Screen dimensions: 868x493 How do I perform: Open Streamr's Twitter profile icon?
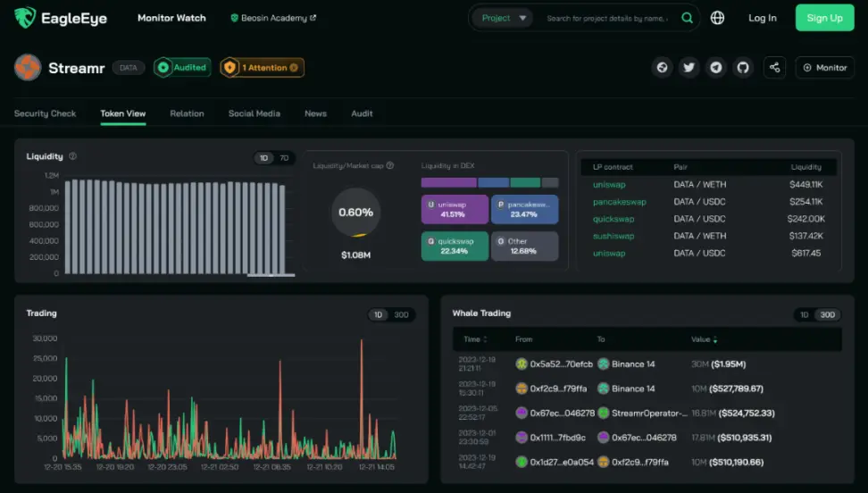click(x=689, y=68)
